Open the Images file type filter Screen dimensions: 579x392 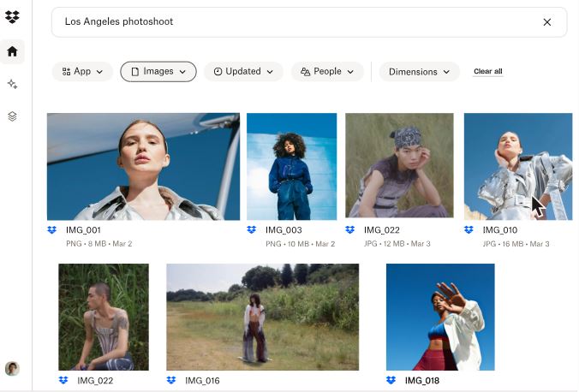[158, 72]
